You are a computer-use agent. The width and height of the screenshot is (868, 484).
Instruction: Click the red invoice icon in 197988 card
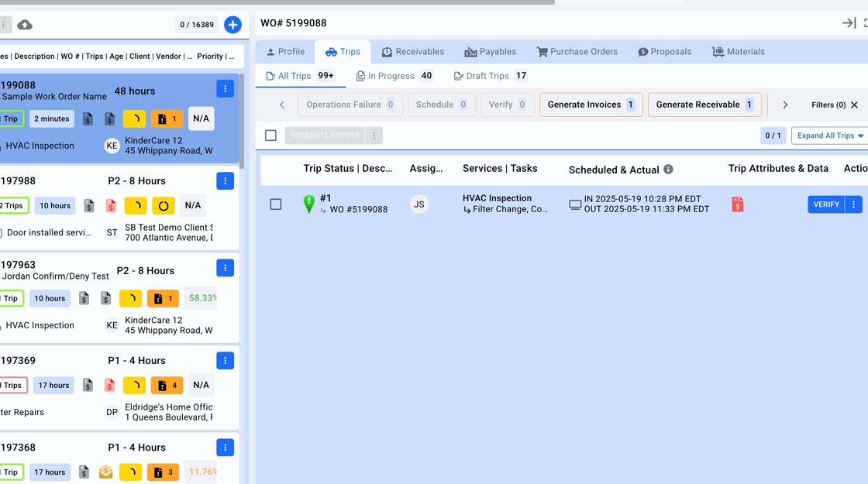click(x=111, y=206)
